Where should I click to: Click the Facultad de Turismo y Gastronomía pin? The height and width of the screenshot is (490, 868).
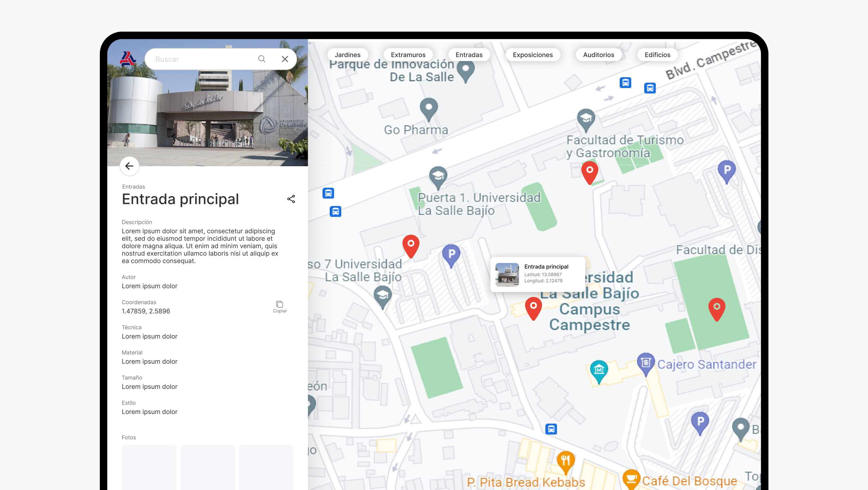586,120
